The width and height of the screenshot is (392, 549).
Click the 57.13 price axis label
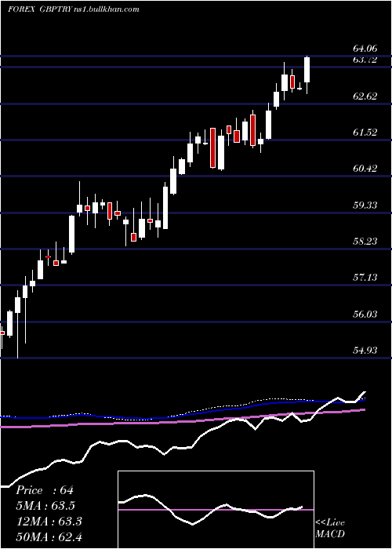(x=365, y=278)
